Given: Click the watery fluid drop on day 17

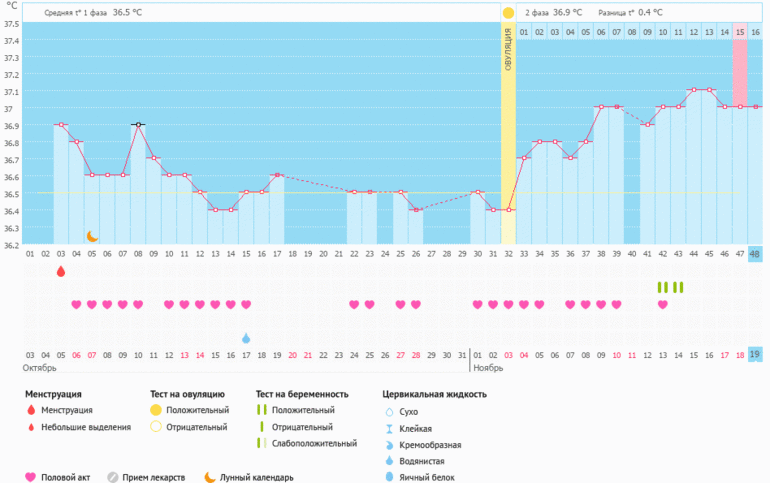Looking at the screenshot, I should pos(246,338).
